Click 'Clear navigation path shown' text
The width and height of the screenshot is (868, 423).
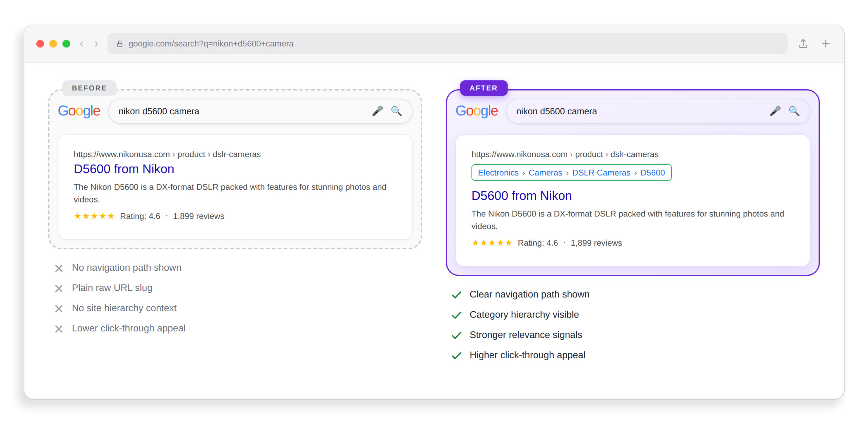point(529,294)
